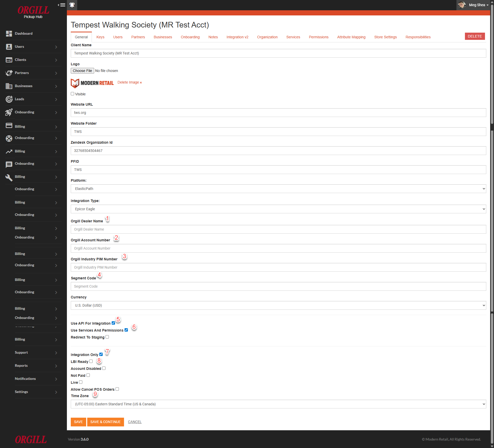Enable Redirect To Staging checkbox
The height and width of the screenshot is (448, 494).
pos(107,337)
